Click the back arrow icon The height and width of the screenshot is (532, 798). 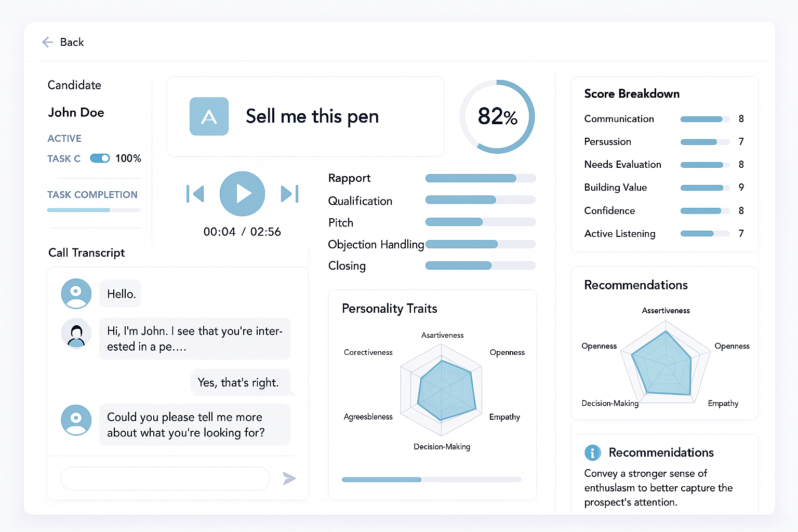47,42
